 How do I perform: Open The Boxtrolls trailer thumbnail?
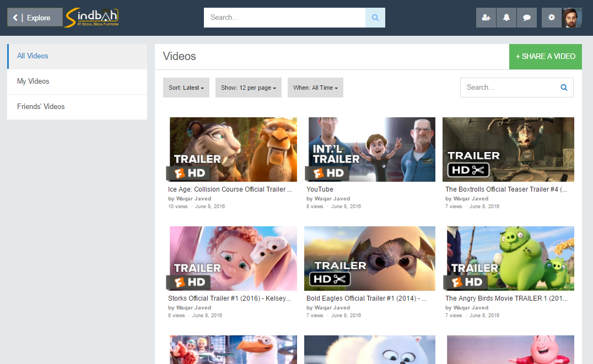click(508, 149)
